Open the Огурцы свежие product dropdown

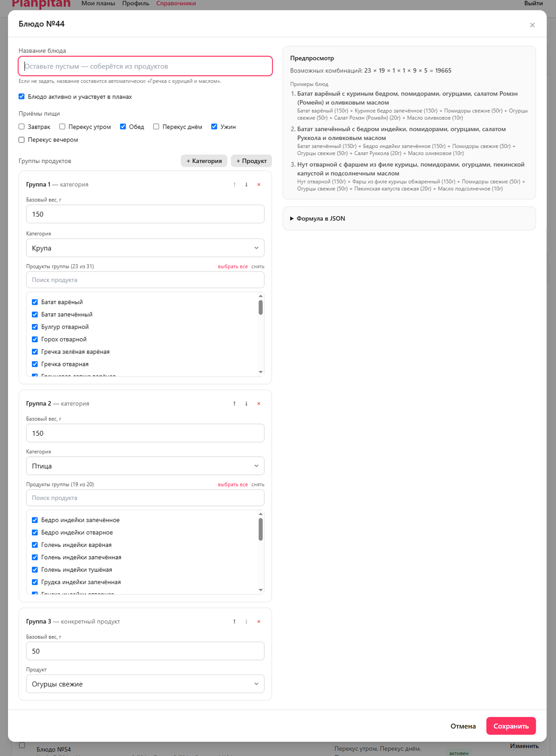pos(145,684)
